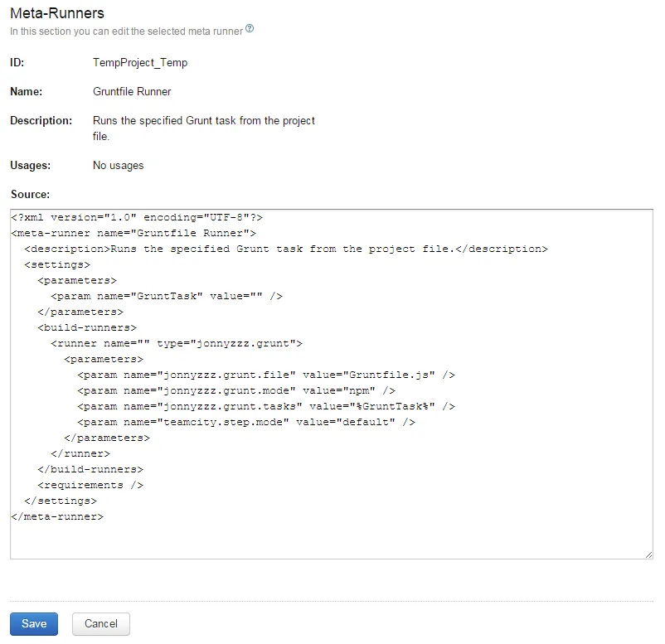Image resolution: width=665 pixels, height=644 pixels.
Task: Click the TempProject_Temp ID value
Action: [x=140, y=63]
